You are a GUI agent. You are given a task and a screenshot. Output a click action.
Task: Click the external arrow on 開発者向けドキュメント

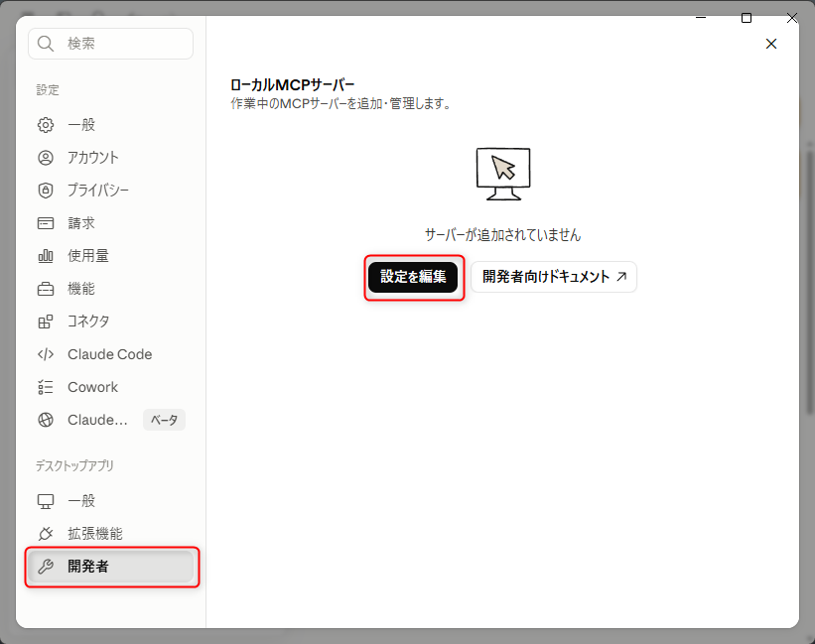coord(621,277)
